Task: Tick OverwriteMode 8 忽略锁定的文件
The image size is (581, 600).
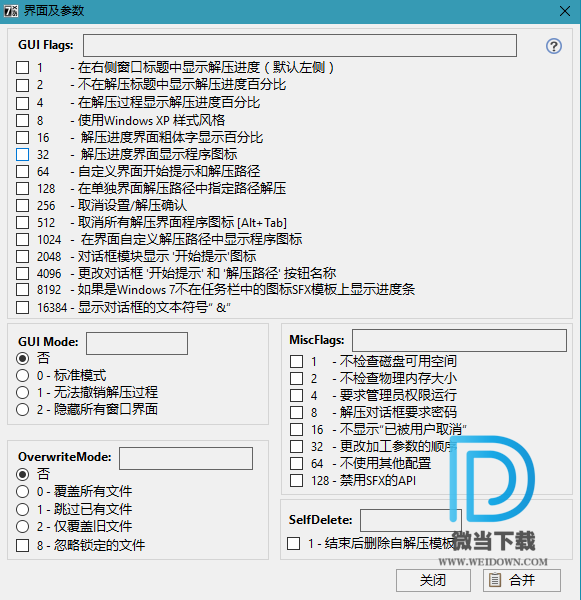Action: (23, 545)
